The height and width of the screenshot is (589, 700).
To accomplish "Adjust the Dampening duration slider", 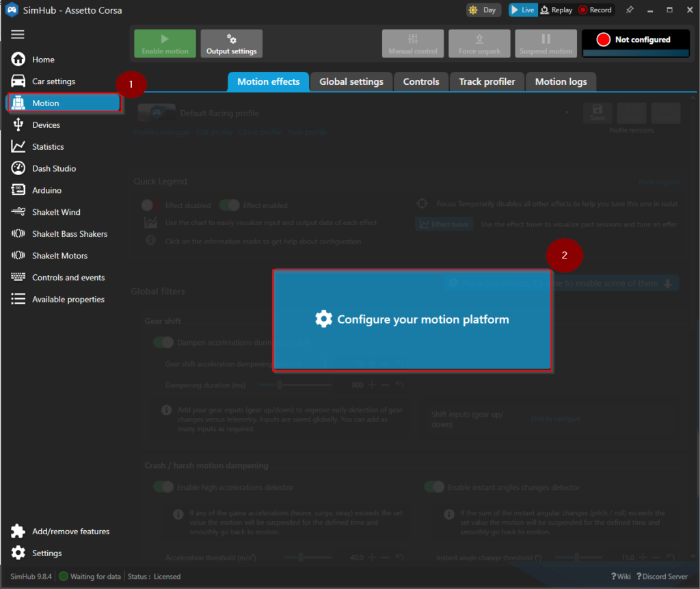I will point(295,384).
